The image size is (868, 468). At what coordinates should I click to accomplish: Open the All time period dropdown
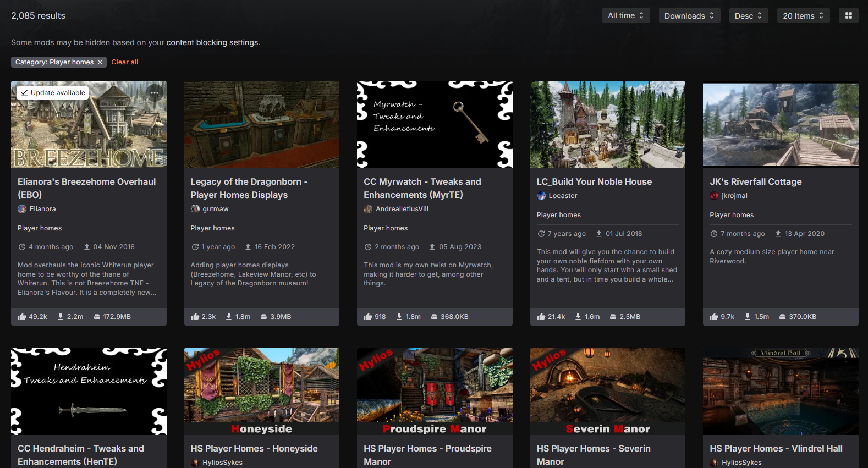pyautogui.click(x=626, y=15)
